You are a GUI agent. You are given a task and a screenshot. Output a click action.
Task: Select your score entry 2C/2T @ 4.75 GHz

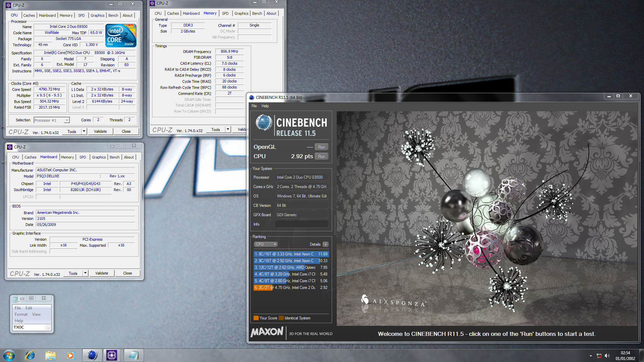291,288
